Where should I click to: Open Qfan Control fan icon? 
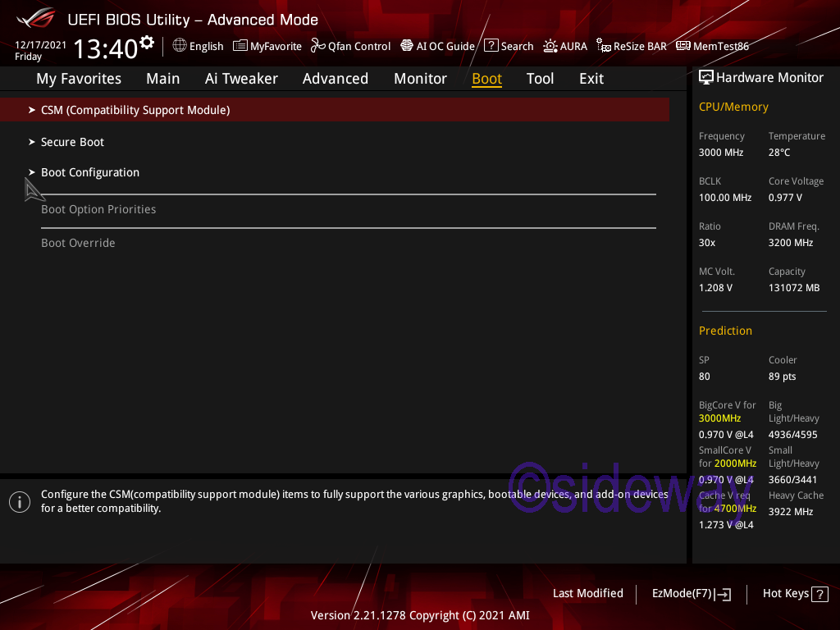pyautogui.click(x=317, y=46)
